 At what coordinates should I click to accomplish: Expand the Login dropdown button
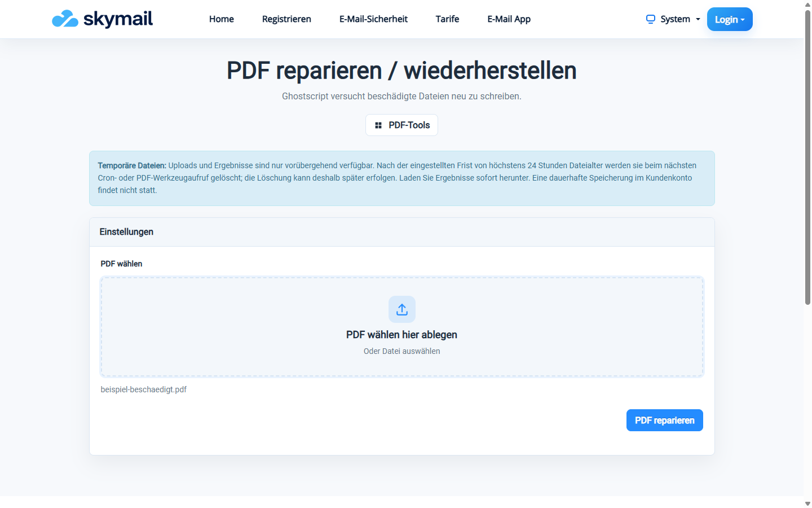(x=730, y=19)
